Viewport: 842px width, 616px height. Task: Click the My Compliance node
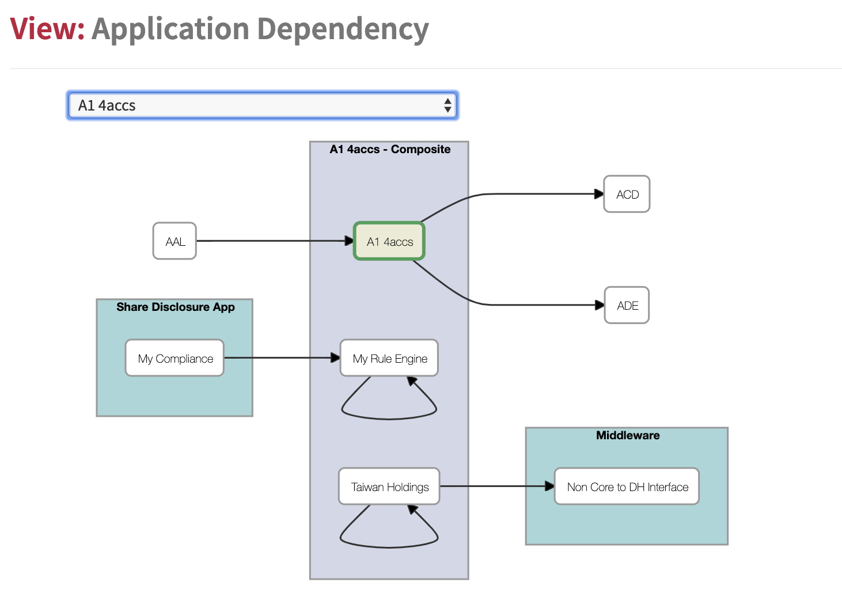[175, 359]
